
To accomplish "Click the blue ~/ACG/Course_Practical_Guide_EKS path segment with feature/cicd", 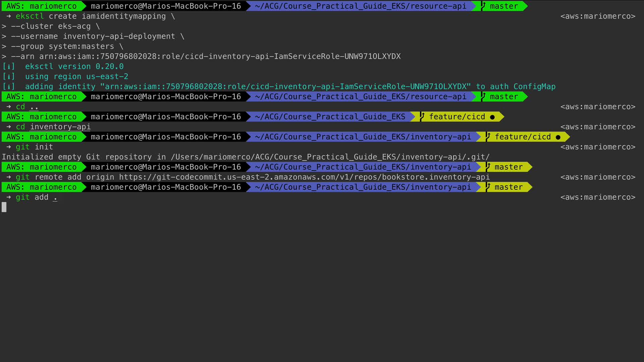I will point(330,117).
